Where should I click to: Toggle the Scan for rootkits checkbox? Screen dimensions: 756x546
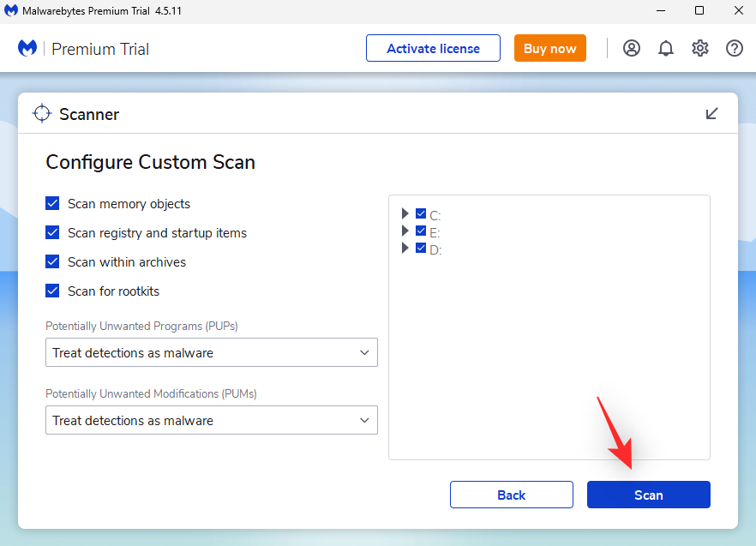tap(52, 291)
